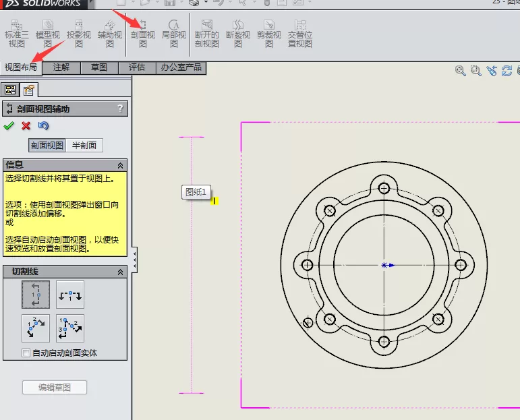Click the Standard 3 View (标准三视图) tool
This screenshot has width=520, height=420.
pyautogui.click(x=16, y=34)
